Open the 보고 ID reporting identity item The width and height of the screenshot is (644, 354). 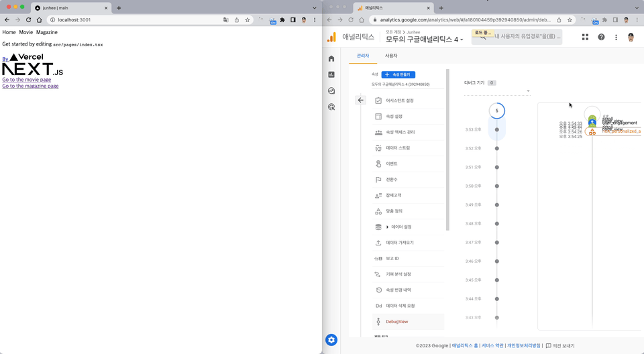tap(409, 259)
